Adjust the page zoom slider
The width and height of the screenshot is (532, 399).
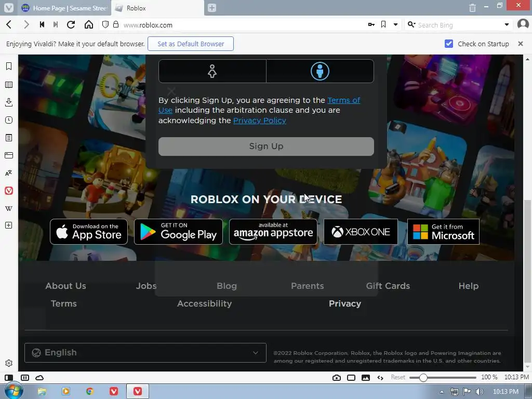(443, 378)
